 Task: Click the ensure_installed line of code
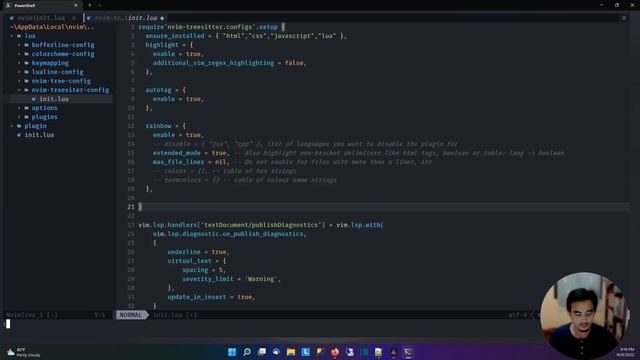[x=246, y=36]
